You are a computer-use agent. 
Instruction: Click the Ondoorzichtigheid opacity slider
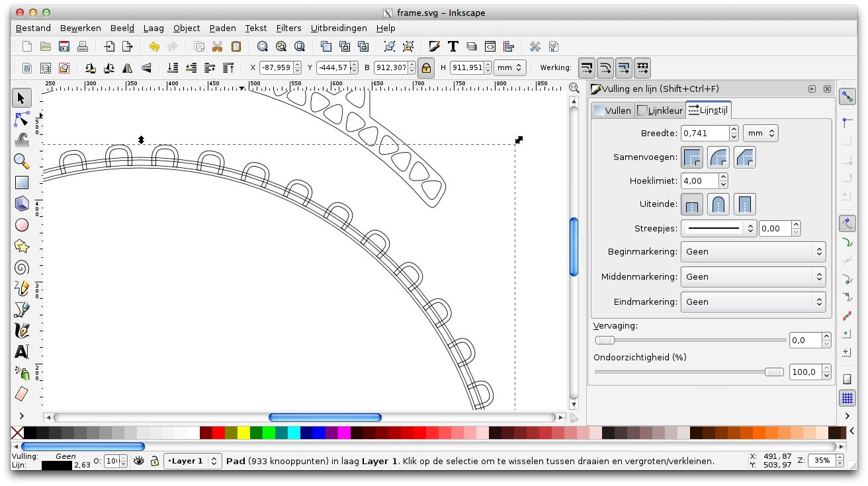pos(690,372)
